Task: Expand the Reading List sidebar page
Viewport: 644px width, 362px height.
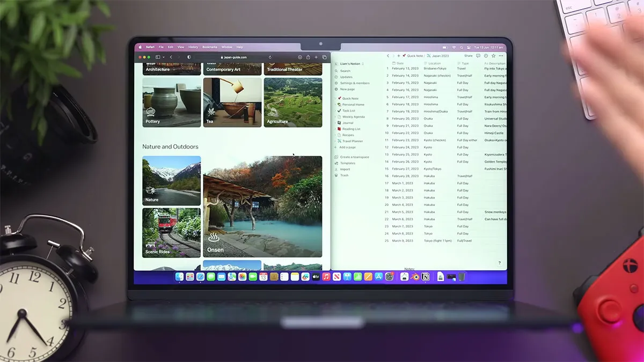Action: (x=335, y=129)
